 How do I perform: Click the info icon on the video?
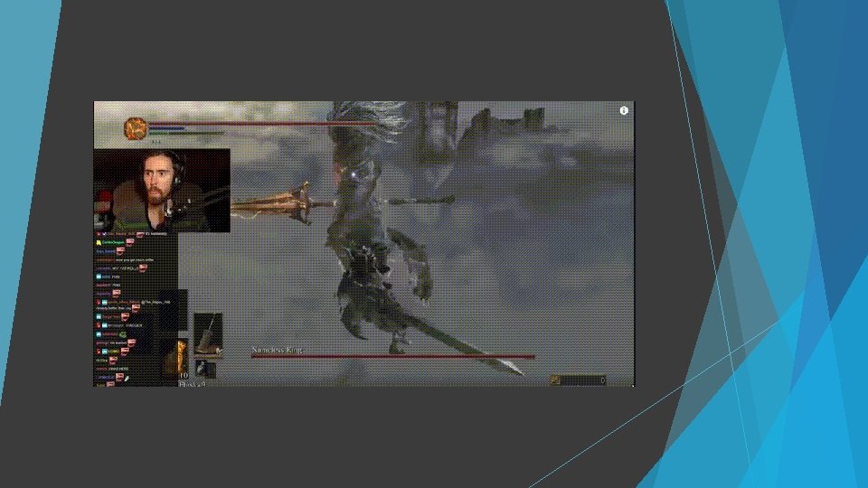click(x=624, y=110)
